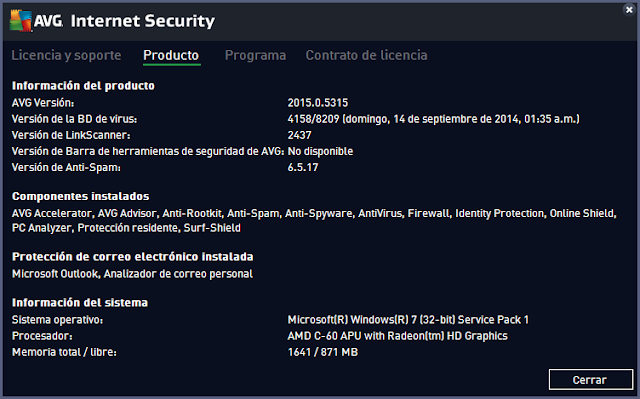Select the Microsoft Outlook, Analizador de correo line
Viewport: 640px width, 399px height.
tap(132, 274)
